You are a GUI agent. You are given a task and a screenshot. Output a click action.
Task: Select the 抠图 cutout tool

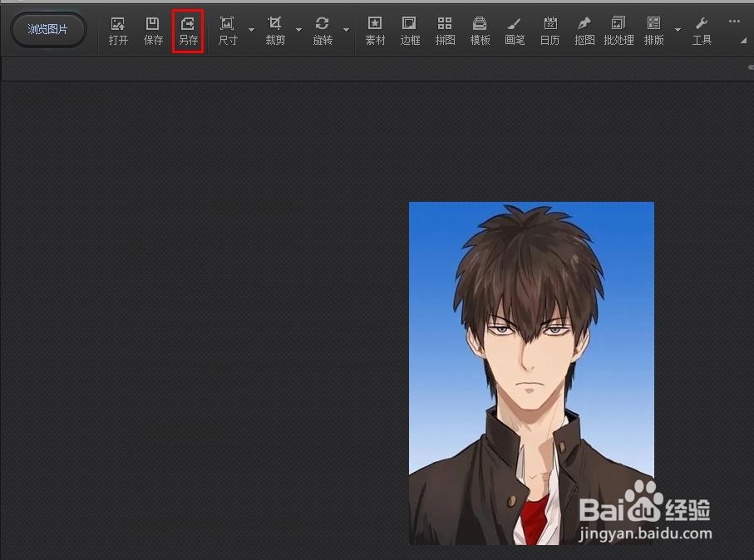tap(584, 31)
